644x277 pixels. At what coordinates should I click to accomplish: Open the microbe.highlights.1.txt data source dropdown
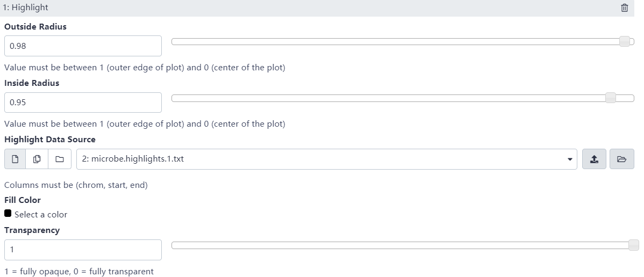click(x=323, y=159)
